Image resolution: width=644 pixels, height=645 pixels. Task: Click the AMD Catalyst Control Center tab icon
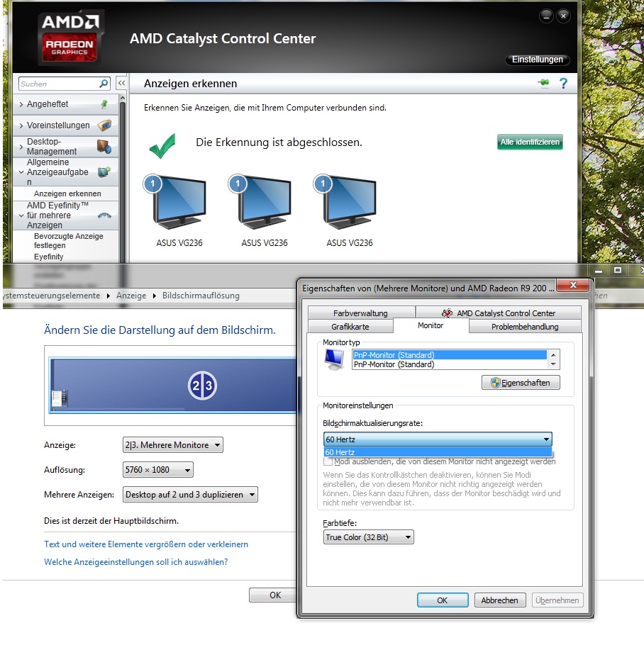click(x=447, y=313)
